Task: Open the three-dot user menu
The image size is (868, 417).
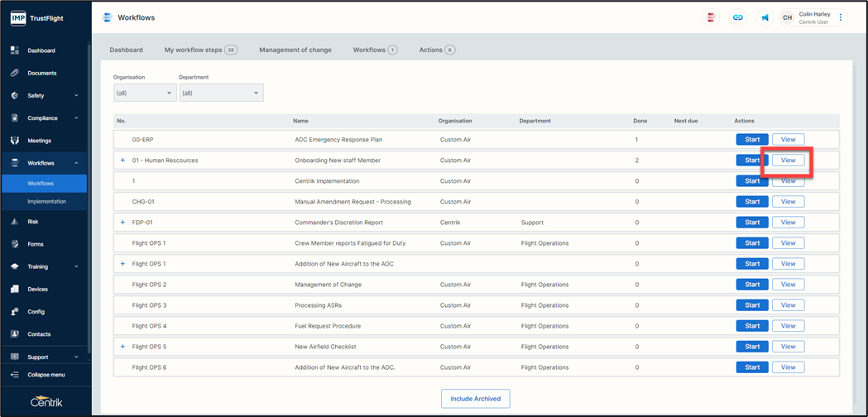Action: click(x=841, y=17)
